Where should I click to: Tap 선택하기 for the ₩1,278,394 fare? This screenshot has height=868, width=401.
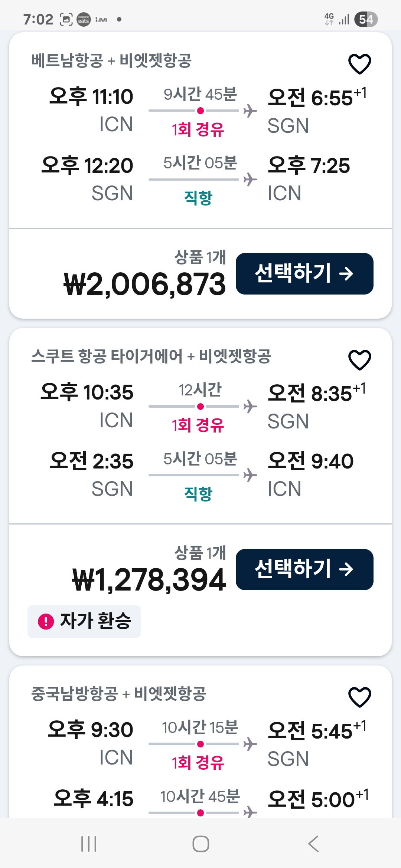[304, 569]
